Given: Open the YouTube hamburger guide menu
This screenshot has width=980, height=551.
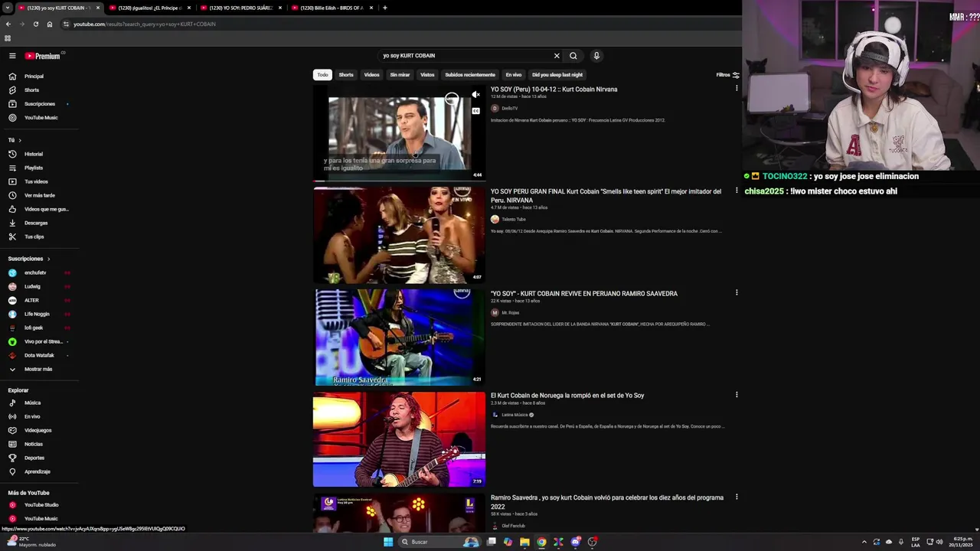Looking at the screenshot, I should pyautogui.click(x=12, y=56).
